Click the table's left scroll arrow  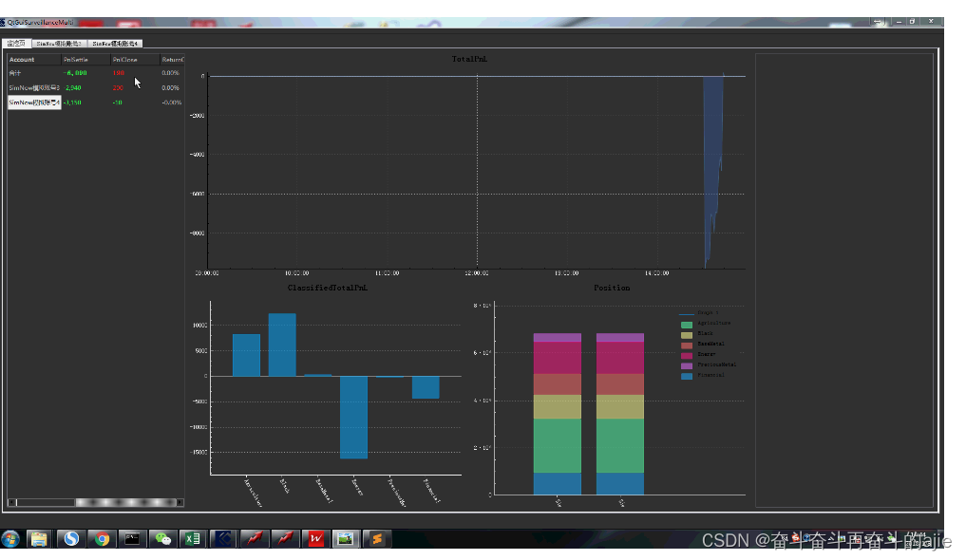click(x=11, y=502)
